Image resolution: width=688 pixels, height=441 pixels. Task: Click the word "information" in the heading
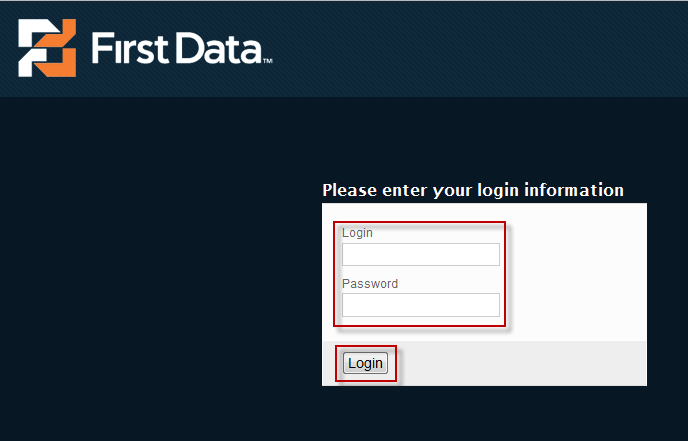coord(574,190)
